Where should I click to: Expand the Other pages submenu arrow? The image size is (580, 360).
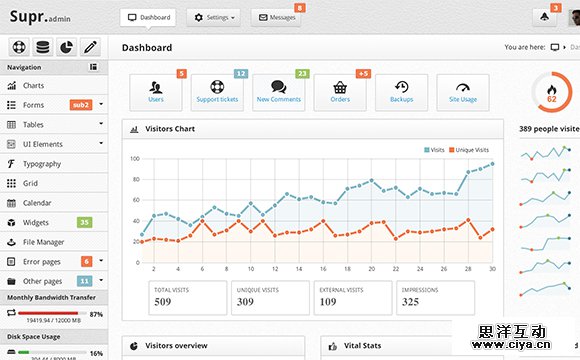(101, 280)
